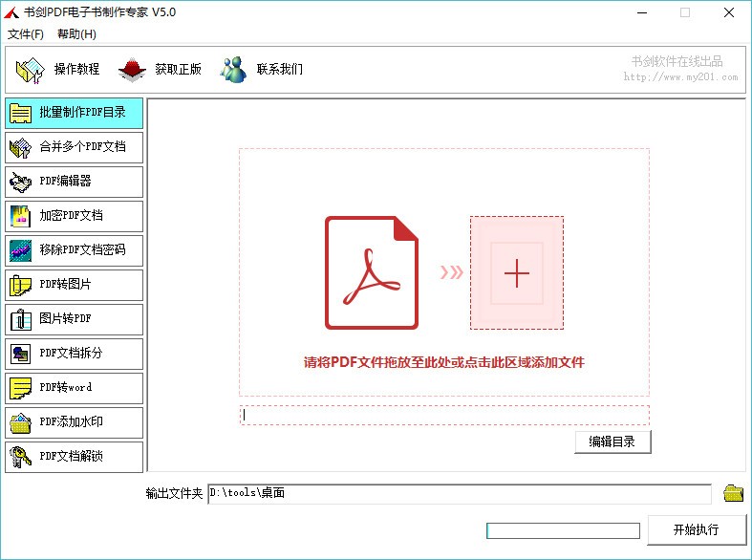The width and height of the screenshot is (752, 560).
Task: Open the 操作教程 label in toolbar
Action: coord(76,69)
